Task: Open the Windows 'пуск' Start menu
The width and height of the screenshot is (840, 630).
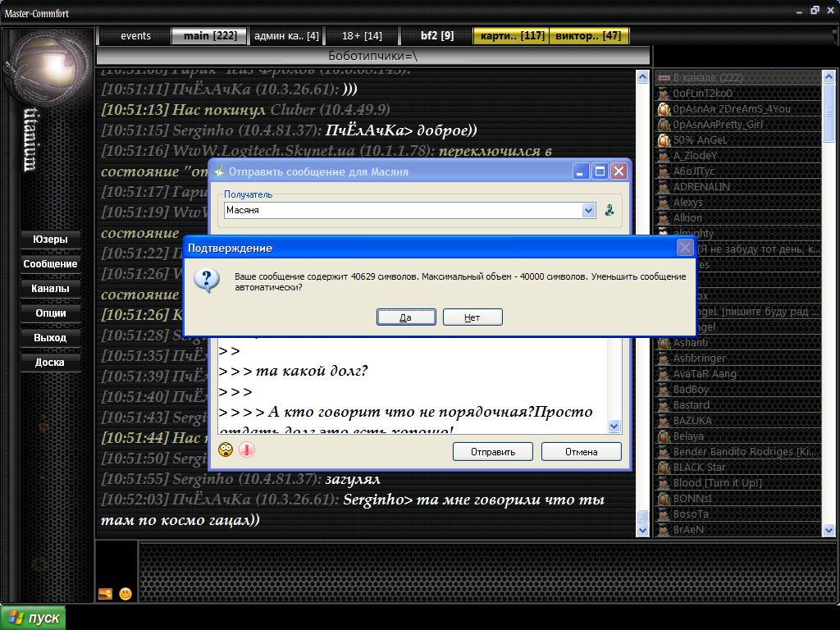Action: 34,619
